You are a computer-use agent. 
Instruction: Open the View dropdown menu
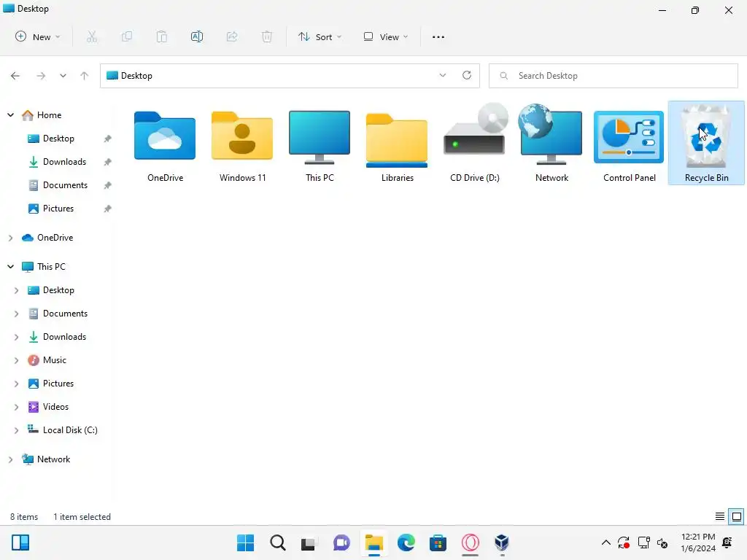click(x=386, y=36)
